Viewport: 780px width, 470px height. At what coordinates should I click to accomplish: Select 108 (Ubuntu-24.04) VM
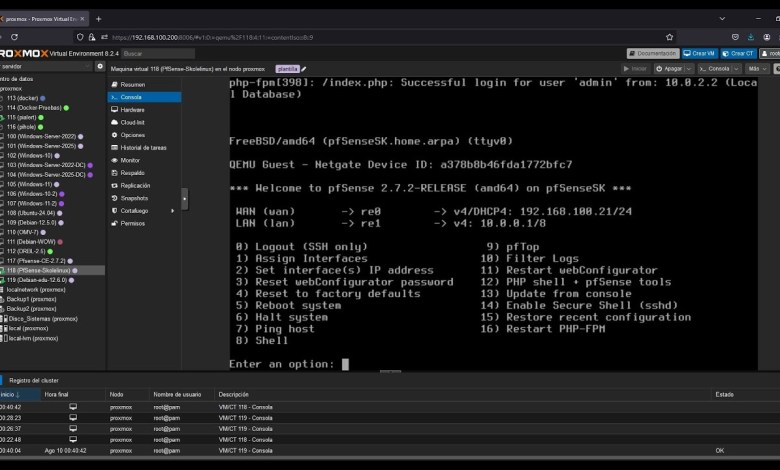(x=31, y=213)
